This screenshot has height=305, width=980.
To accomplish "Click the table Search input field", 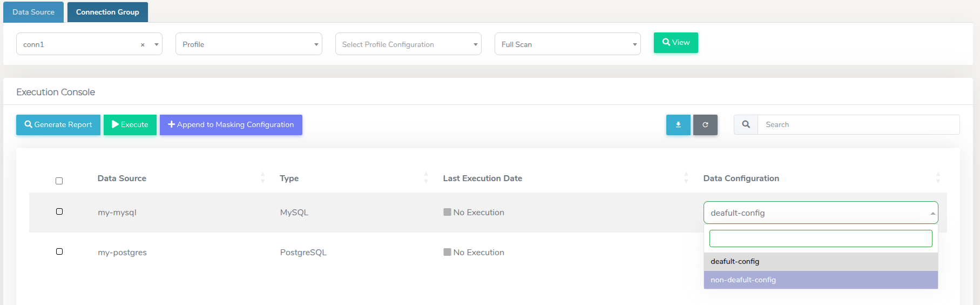I will pos(858,124).
